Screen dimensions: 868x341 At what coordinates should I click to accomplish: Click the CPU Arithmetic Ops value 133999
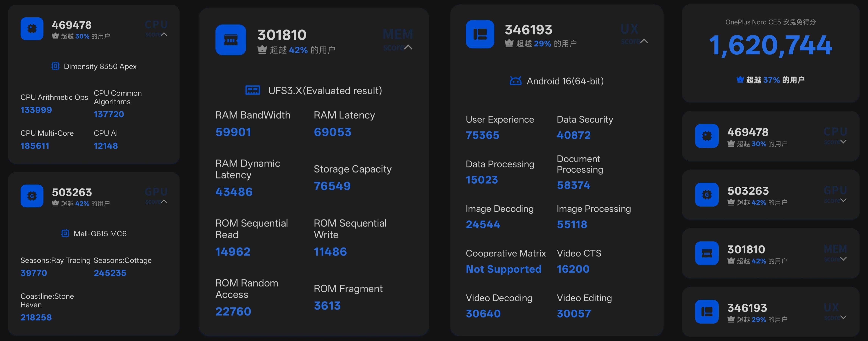tap(36, 110)
